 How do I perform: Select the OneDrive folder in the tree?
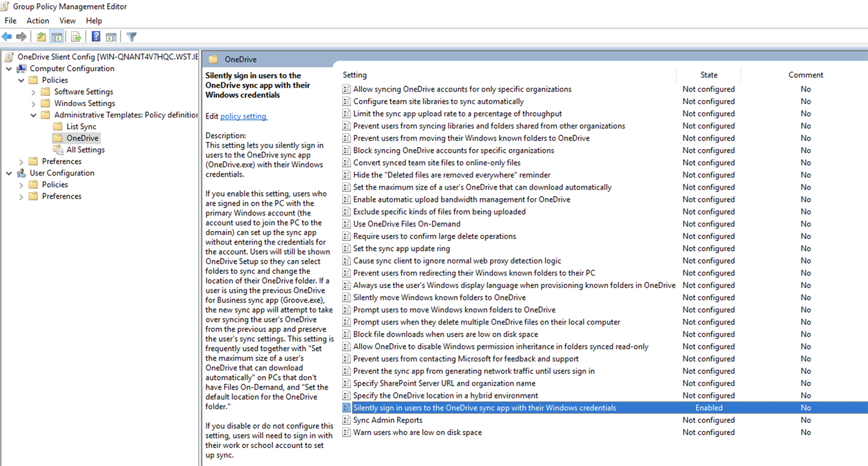click(x=83, y=138)
